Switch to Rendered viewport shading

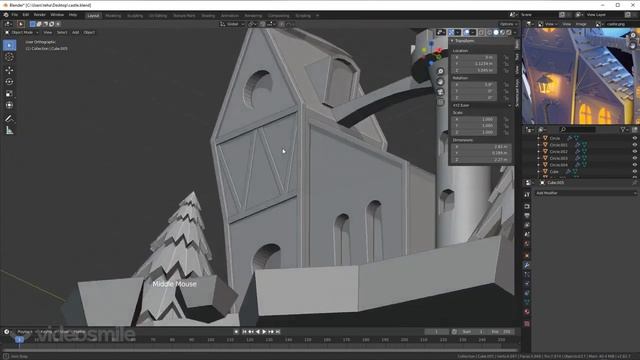pyautogui.click(x=509, y=32)
